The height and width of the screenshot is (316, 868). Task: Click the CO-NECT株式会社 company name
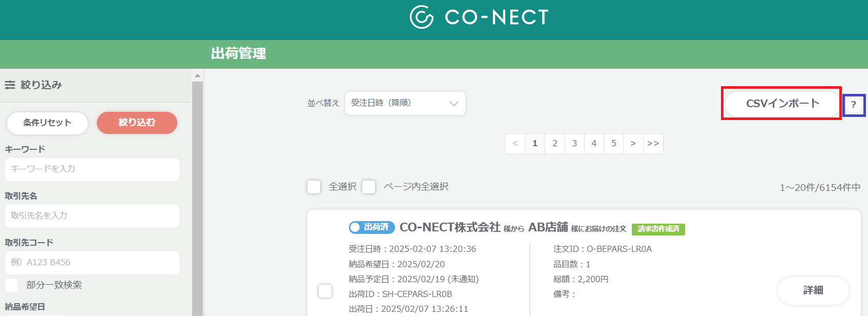[x=450, y=227]
